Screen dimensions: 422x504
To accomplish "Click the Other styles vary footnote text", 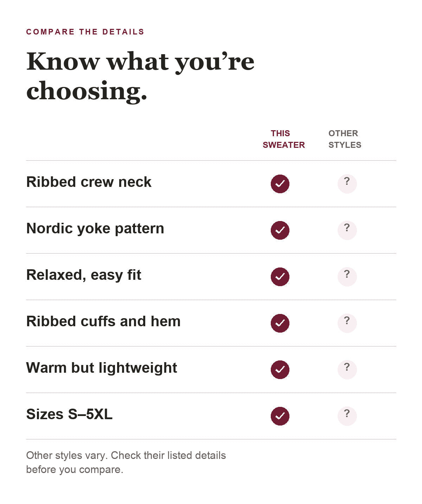I will (126, 462).
